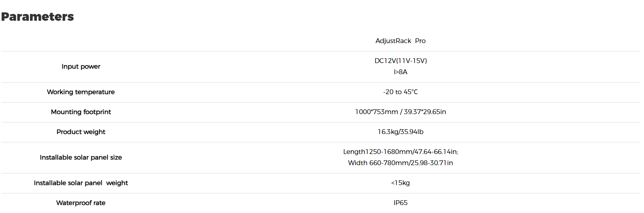Click the Length 1250-1680mm value
The height and width of the screenshot is (213, 644).
pos(400,152)
